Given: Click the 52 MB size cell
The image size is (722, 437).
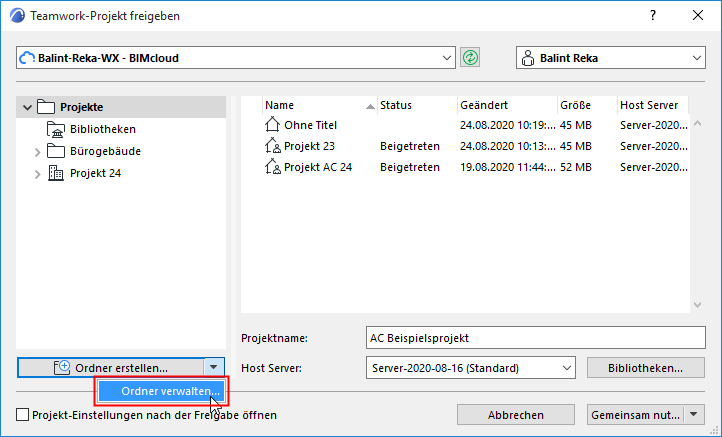Looking at the screenshot, I should [576, 167].
